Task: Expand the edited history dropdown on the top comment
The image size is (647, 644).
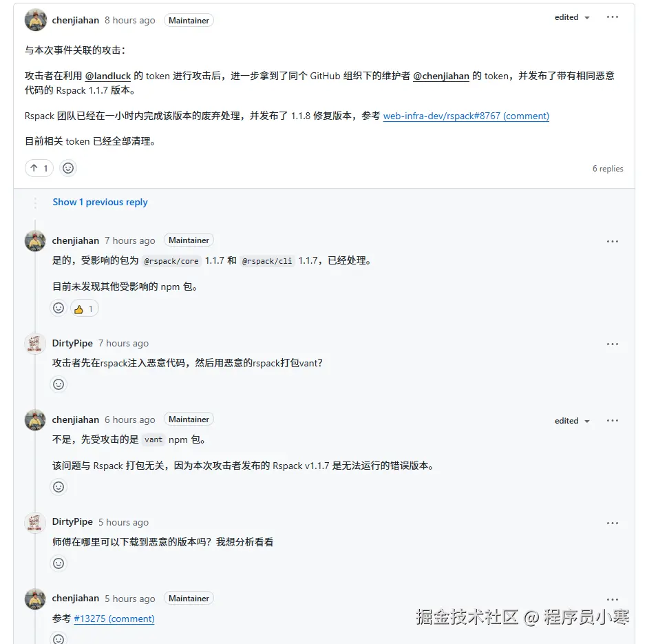Action: click(x=572, y=17)
